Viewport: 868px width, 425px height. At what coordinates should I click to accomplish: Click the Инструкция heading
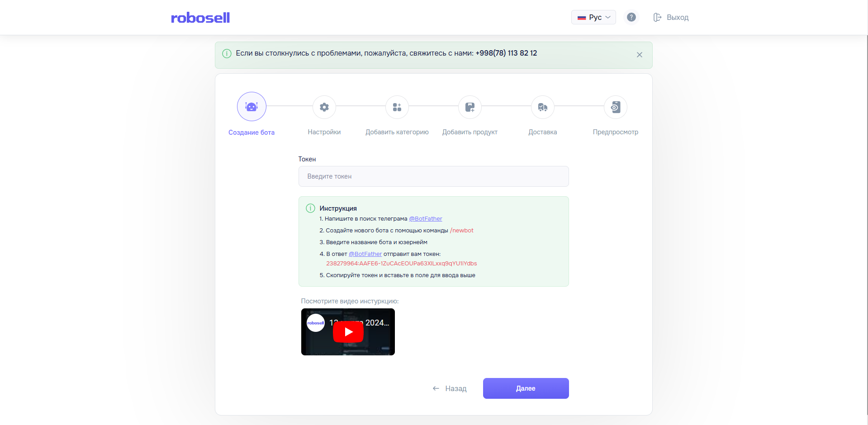click(338, 208)
